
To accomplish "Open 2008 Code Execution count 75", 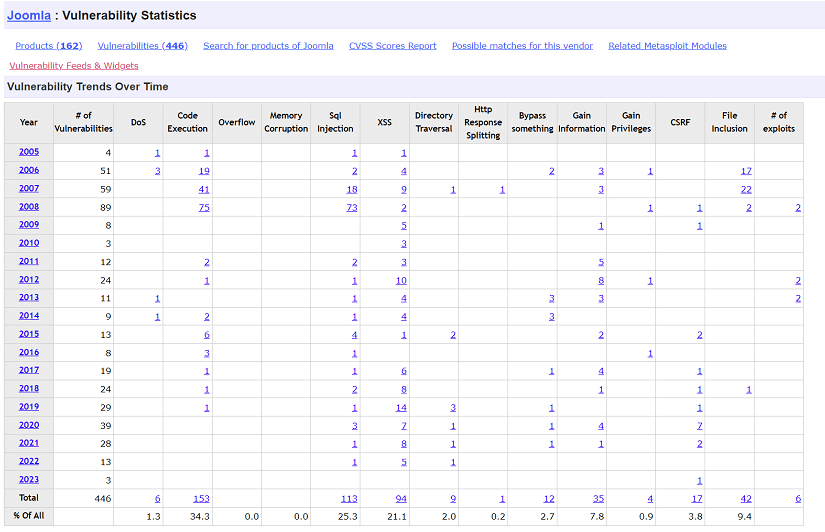I will [x=203, y=208].
